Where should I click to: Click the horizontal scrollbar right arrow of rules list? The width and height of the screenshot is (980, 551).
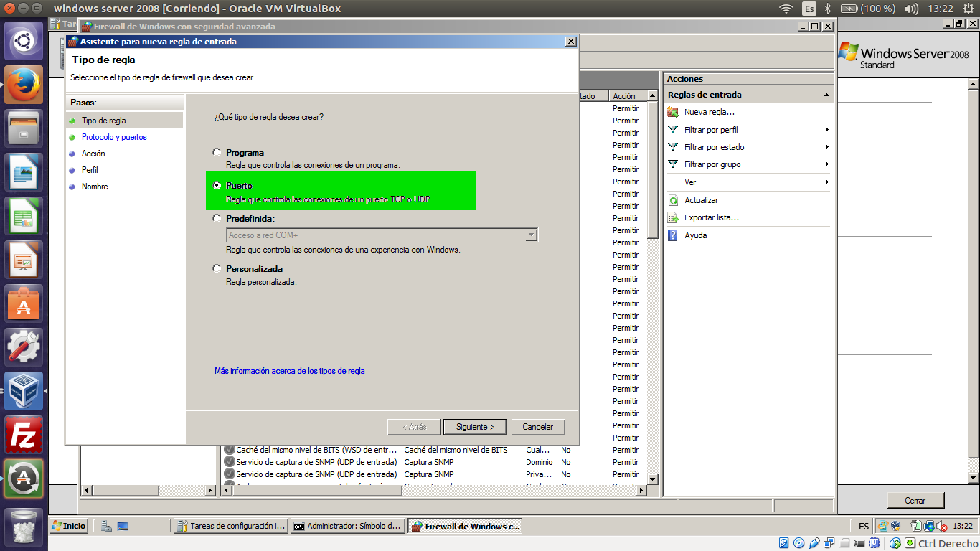click(641, 491)
